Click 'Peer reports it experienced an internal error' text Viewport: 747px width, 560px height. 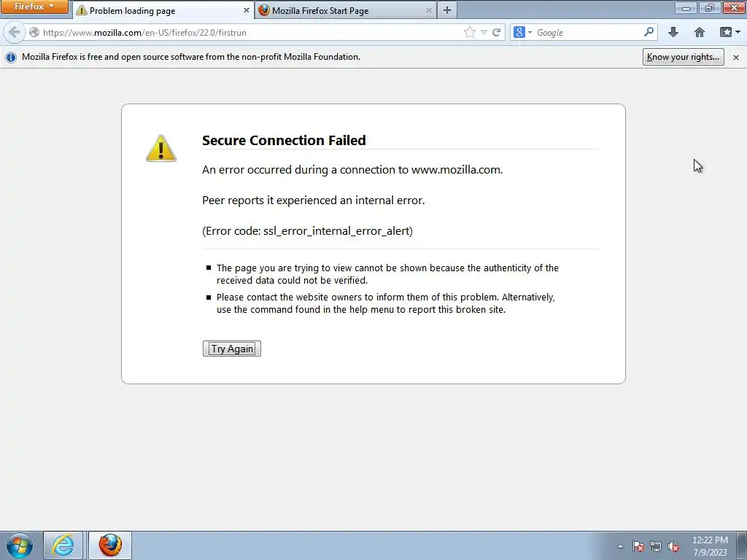tap(313, 201)
